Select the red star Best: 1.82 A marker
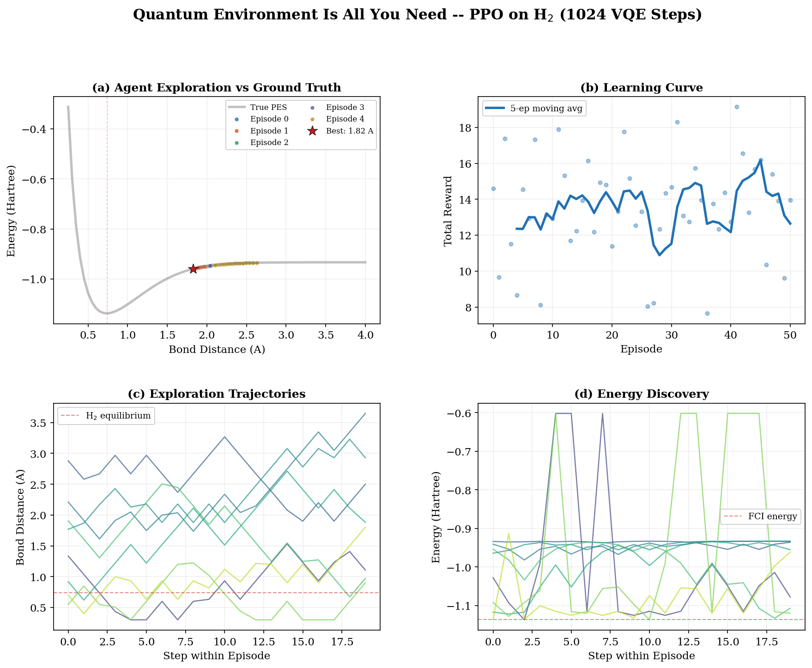The width and height of the screenshot is (812, 668). 312,131
